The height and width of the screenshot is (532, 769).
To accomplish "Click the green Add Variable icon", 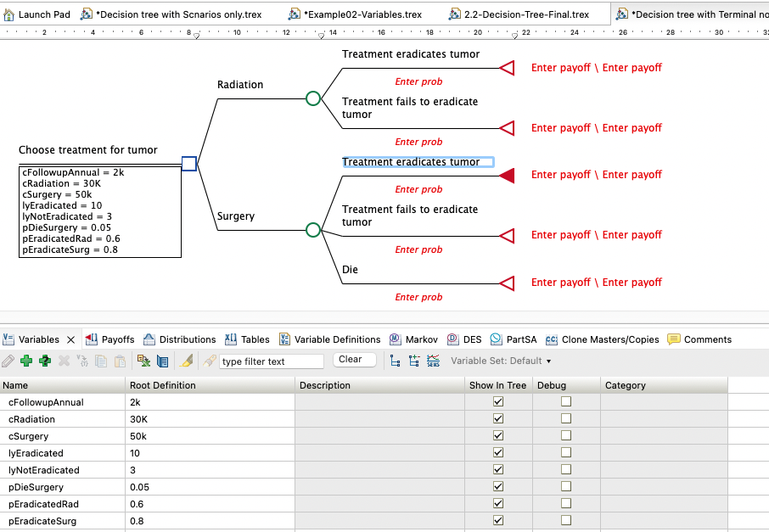I will coord(26,359).
